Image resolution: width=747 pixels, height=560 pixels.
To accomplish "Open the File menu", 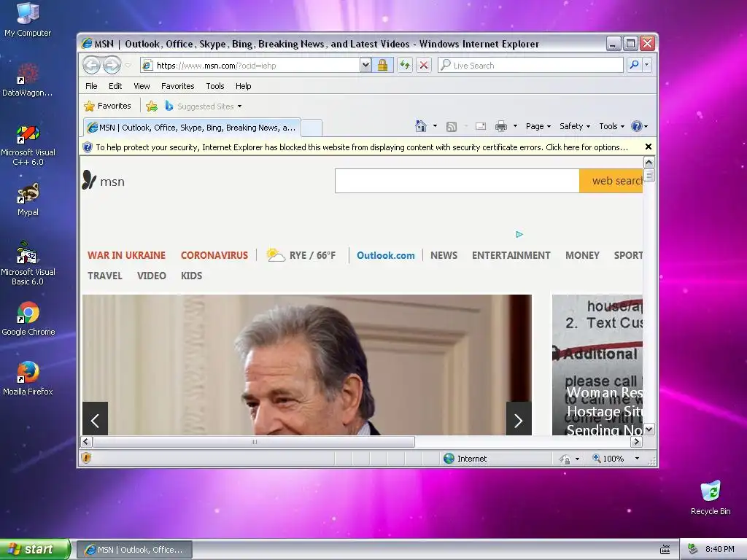I will [x=91, y=86].
